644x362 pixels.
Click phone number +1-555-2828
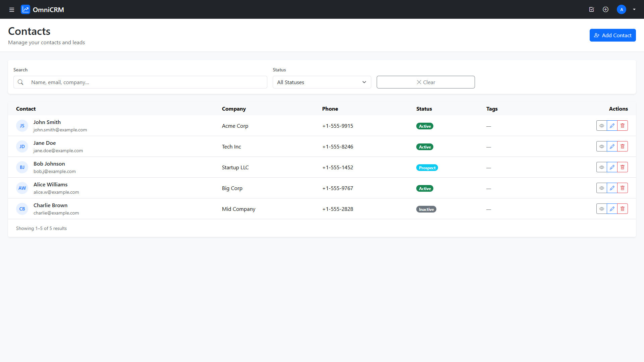[338, 209]
